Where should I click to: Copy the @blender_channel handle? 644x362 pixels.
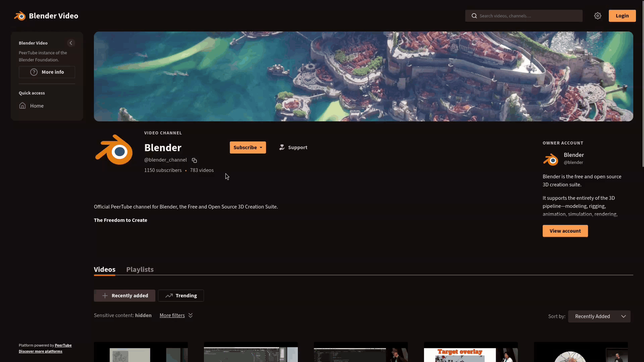point(194,160)
